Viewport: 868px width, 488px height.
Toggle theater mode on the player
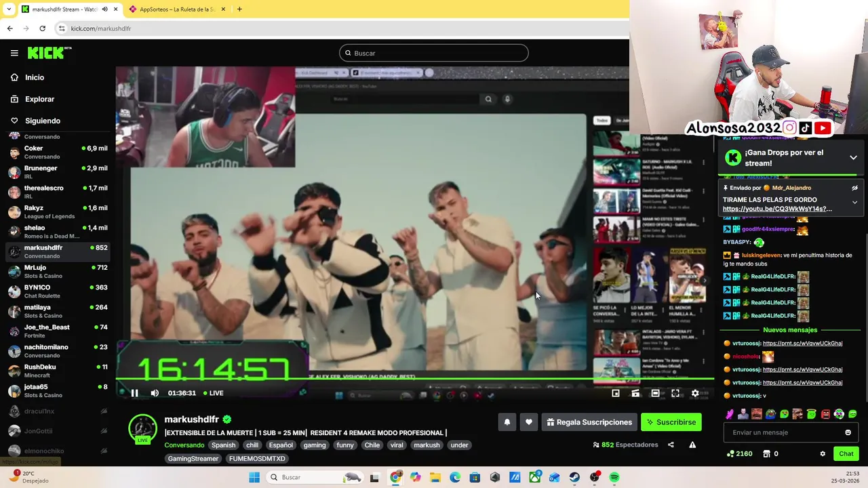pos(655,393)
